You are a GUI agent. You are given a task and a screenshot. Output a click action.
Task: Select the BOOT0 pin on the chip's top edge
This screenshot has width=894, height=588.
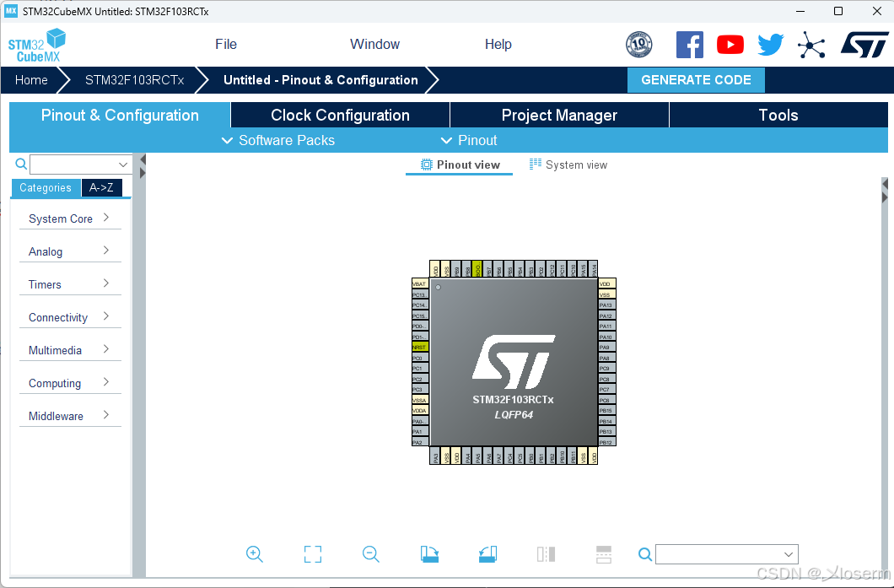coord(477,268)
